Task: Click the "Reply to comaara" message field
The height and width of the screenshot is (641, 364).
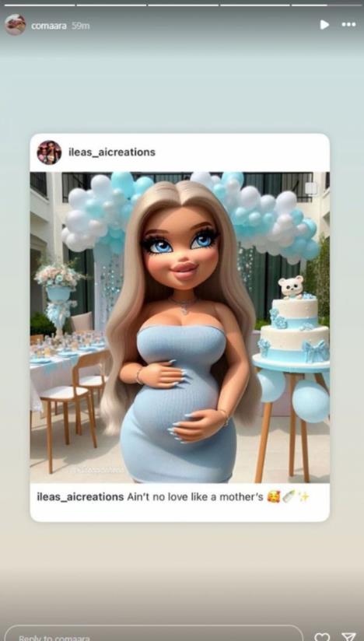Action: [153, 634]
